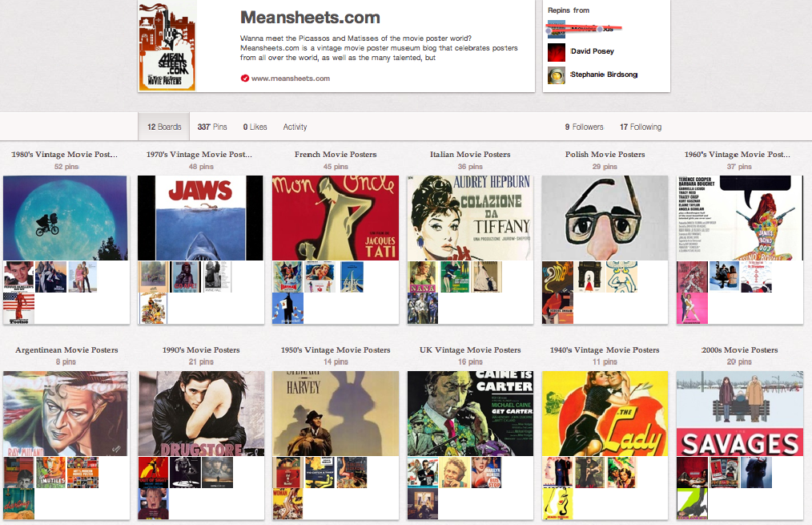Screen dimensions: 812x525
Task: Open the Caine is Carter poster cover
Action: 470,414
